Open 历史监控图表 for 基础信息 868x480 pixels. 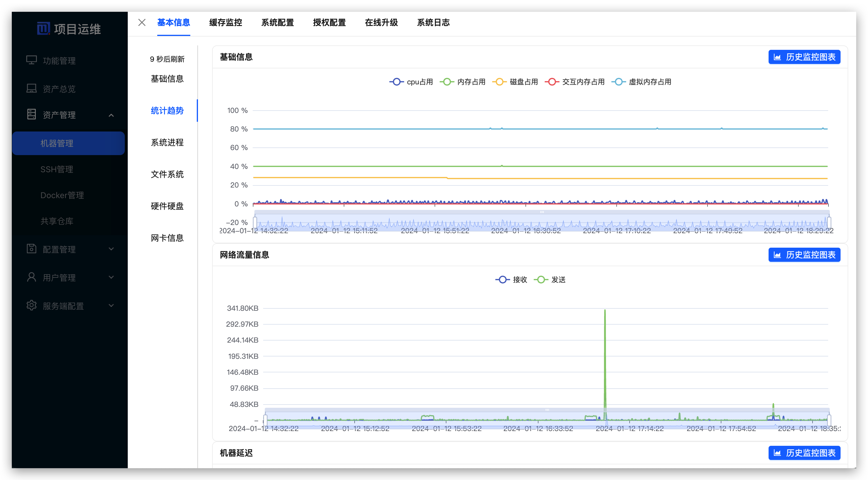pos(804,57)
